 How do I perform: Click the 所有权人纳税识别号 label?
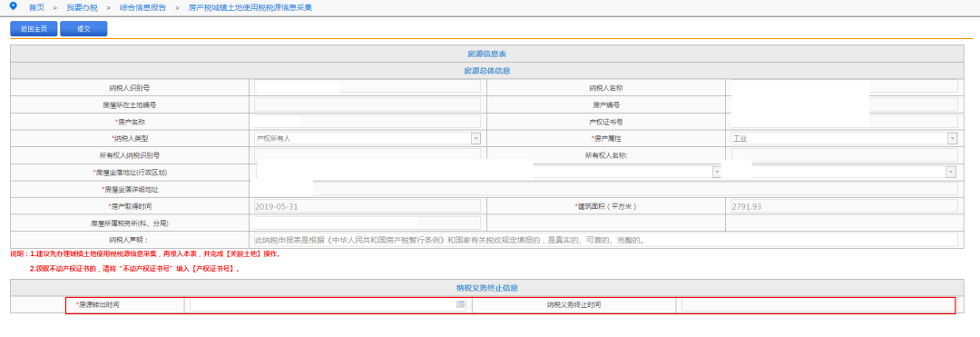pyautogui.click(x=130, y=155)
